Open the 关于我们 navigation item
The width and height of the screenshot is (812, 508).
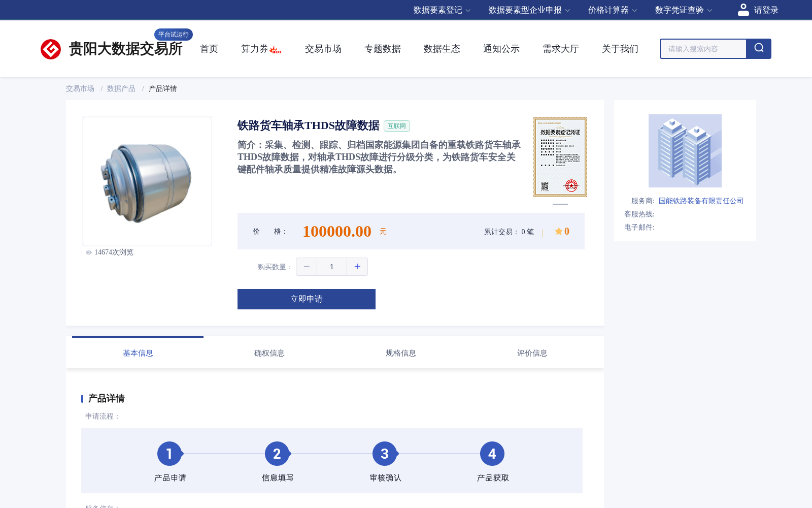tap(620, 49)
